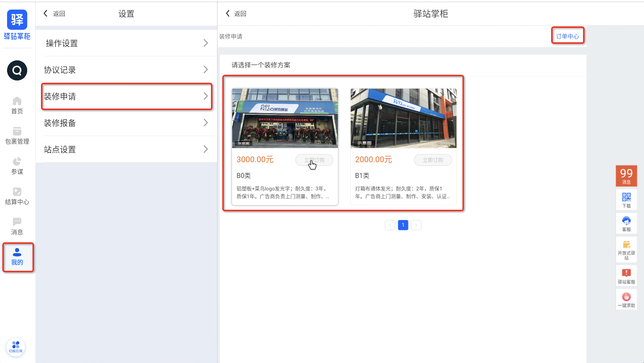Click the 2000.00元 price text

(373, 159)
